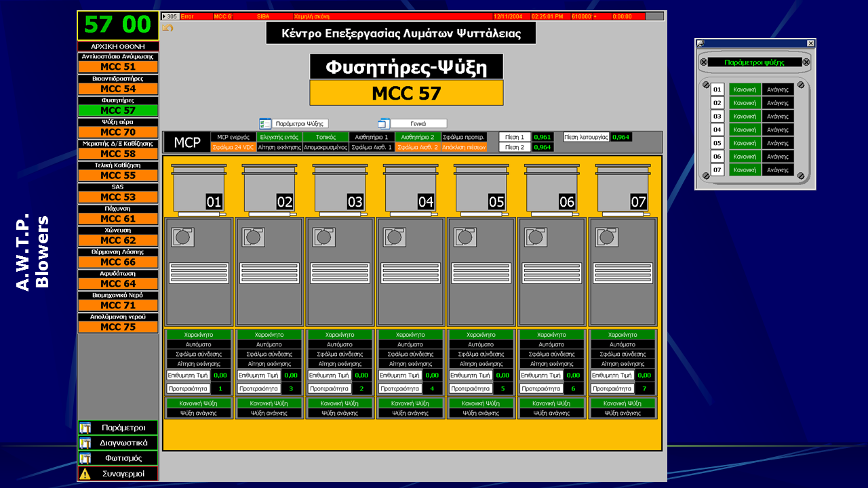Click Επιθυμητή Τιμή value for blower 02

point(291,375)
